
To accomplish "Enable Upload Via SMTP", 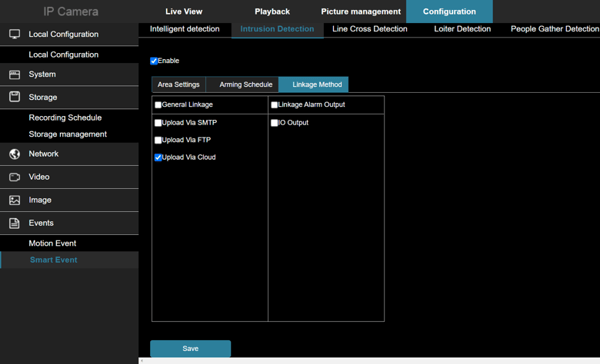I will coord(158,123).
